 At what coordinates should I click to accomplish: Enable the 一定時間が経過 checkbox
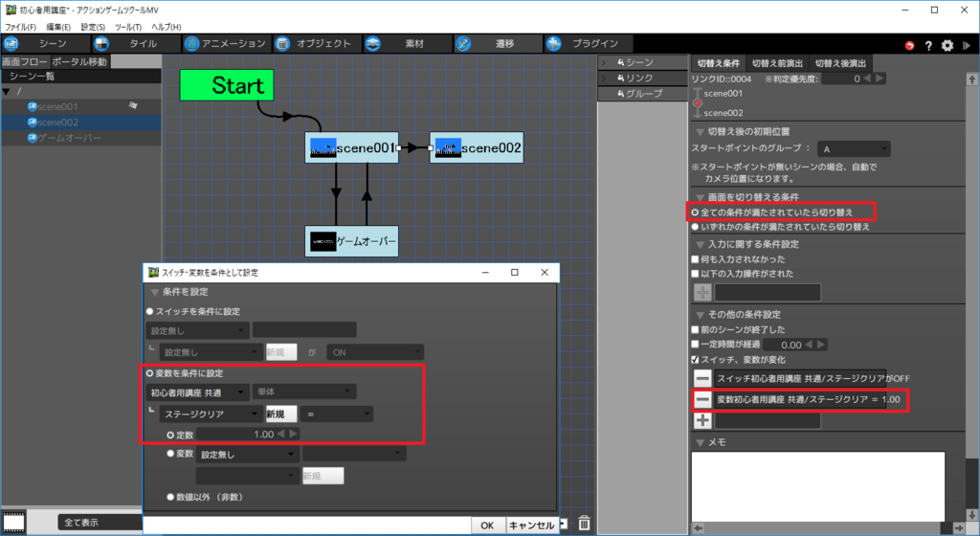tap(695, 345)
